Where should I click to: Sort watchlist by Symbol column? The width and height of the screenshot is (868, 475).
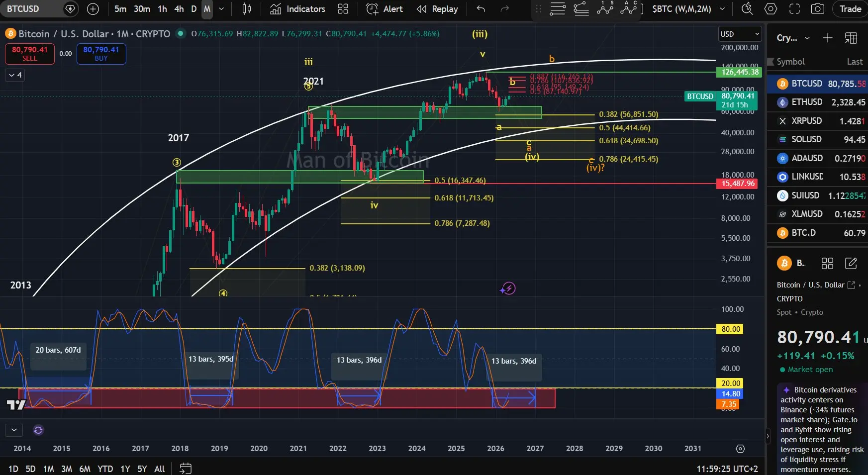pos(790,62)
